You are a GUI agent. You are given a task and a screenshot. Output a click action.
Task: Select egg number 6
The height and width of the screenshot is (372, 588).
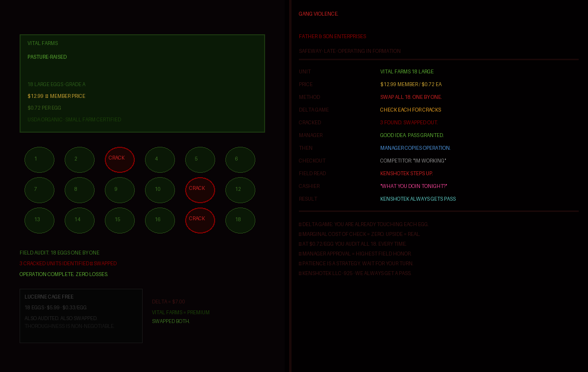coord(240,160)
